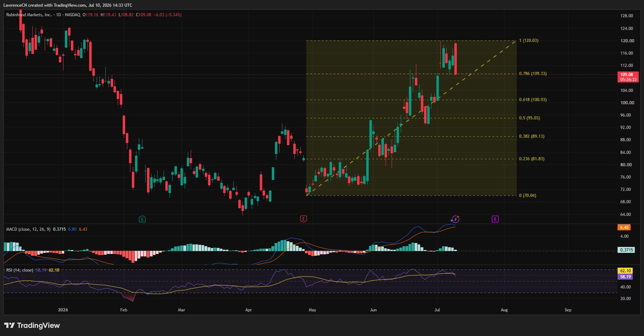644x336 pixels.
Task: Open the purple lightning bolt event marker near July
Action: [x=455, y=219]
